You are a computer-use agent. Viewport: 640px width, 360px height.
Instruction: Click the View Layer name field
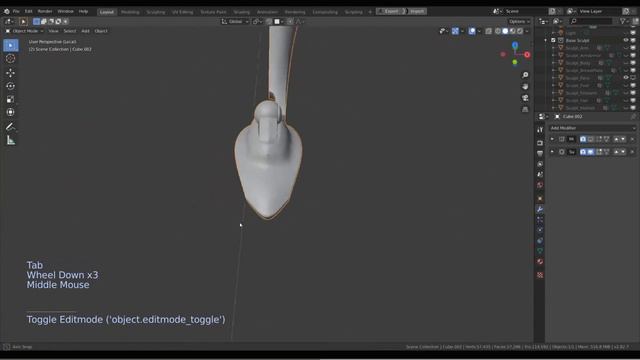599,11
